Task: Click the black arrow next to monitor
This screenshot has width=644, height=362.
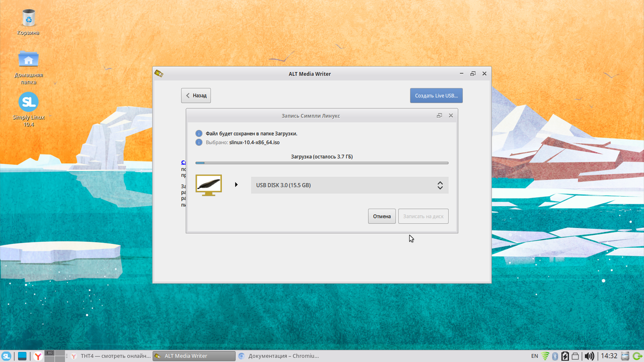Action: tap(236, 185)
